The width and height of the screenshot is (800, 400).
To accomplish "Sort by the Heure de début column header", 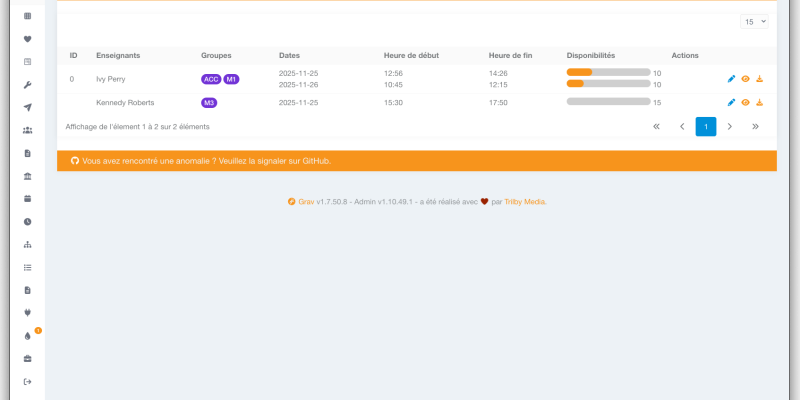I will (x=411, y=55).
